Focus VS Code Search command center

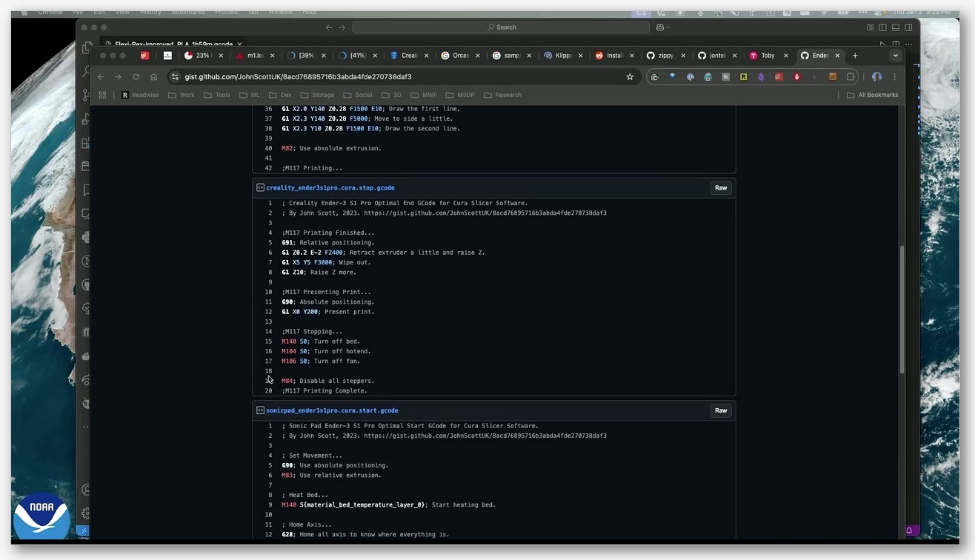coord(501,27)
